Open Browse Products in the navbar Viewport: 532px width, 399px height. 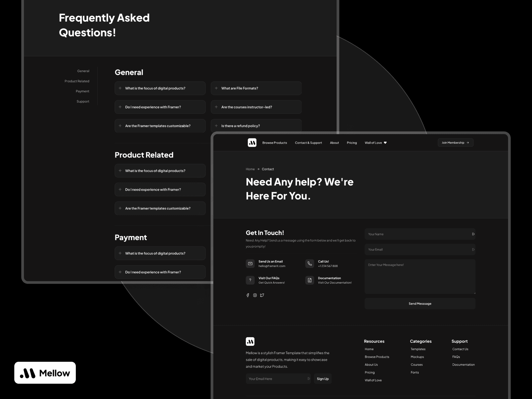pos(275,143)
